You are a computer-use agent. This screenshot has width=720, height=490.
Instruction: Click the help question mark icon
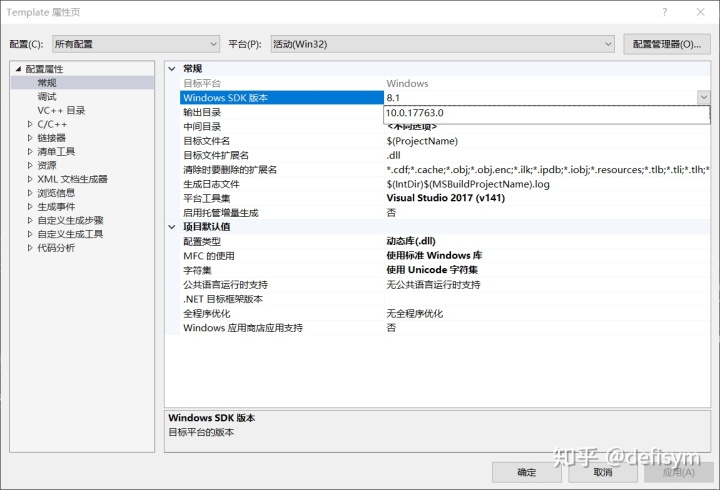665,12
